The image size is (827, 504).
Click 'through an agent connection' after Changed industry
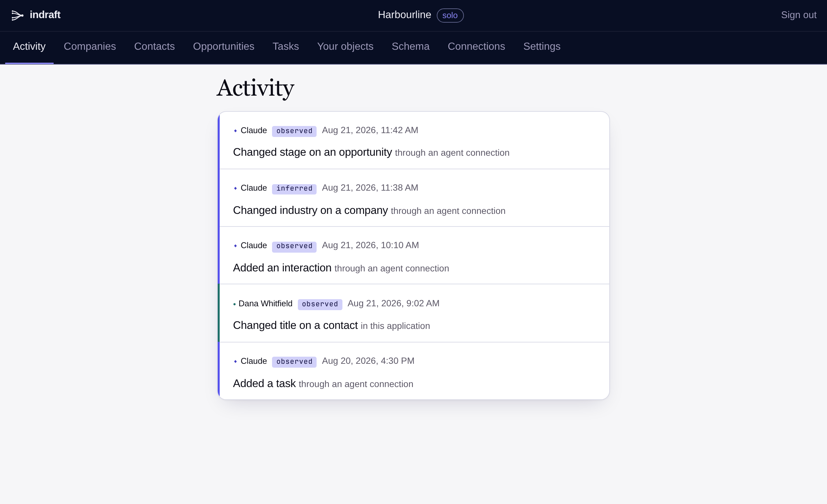coord(448,211)
